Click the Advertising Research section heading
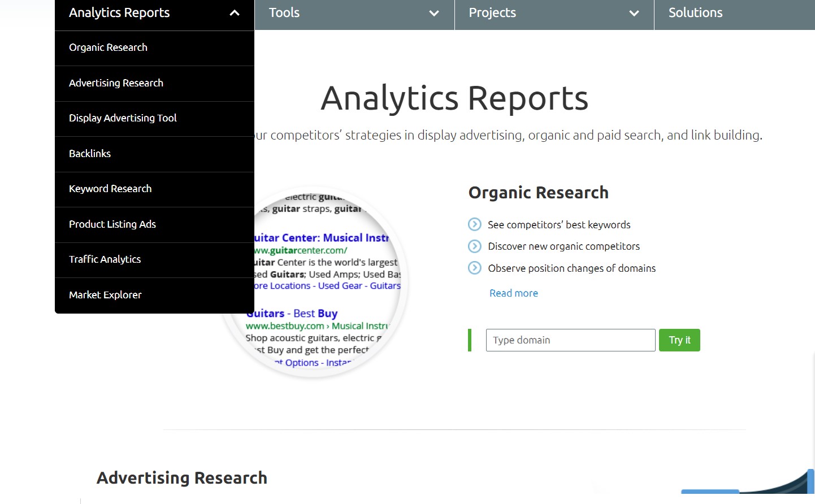Viewport: 815px width, 504px height. 182,478
